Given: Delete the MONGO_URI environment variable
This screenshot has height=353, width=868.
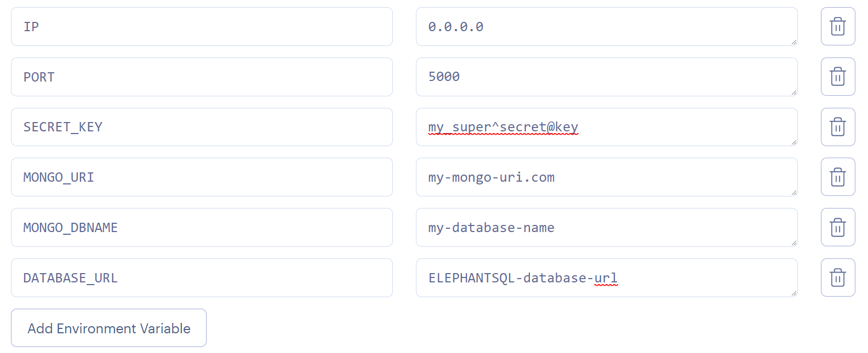Looking at the screenshot, I should pyautogui.click(x=838, y=177).
